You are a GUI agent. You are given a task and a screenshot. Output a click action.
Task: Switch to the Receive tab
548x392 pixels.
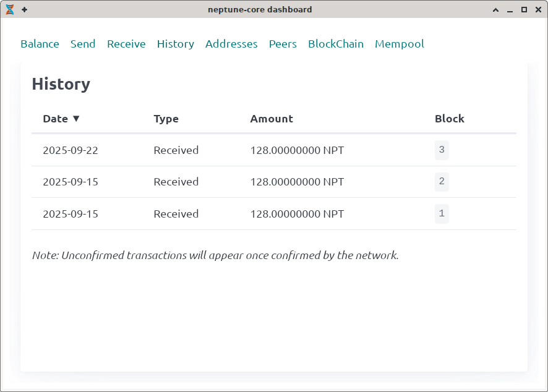pos(126,44)
